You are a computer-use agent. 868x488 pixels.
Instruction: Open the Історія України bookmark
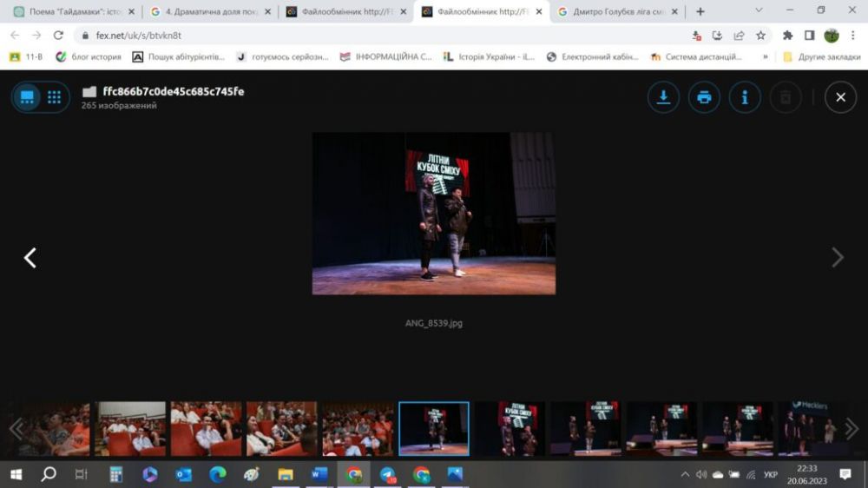point(488,57)
